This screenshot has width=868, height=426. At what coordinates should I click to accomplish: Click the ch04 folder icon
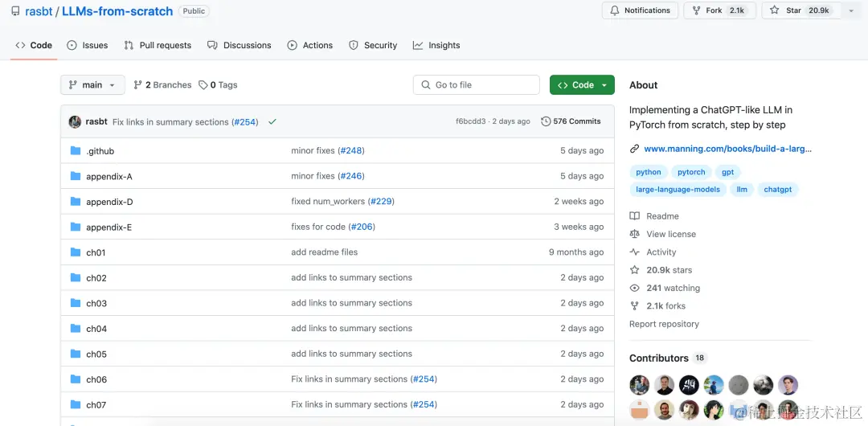click(x=76, y=329)
